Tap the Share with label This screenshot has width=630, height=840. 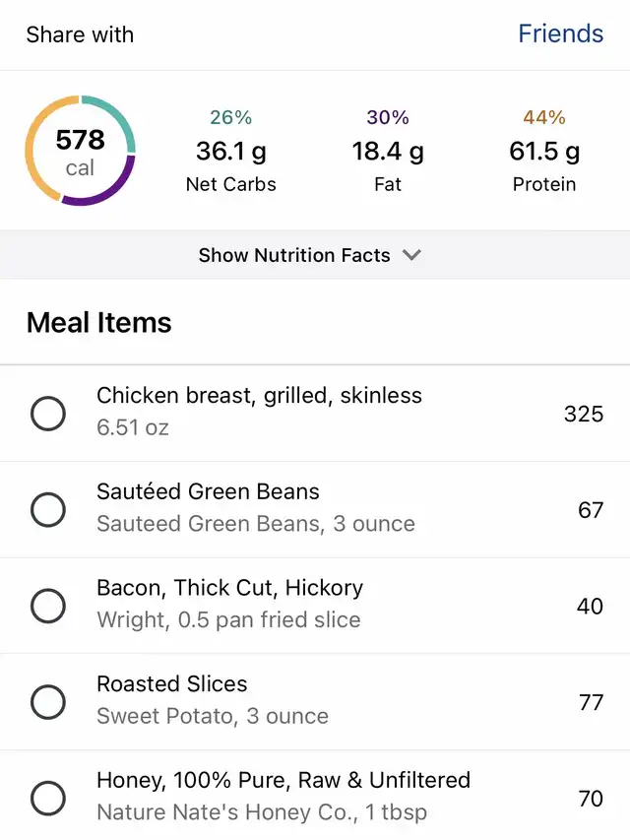click(x=80, y=34)
